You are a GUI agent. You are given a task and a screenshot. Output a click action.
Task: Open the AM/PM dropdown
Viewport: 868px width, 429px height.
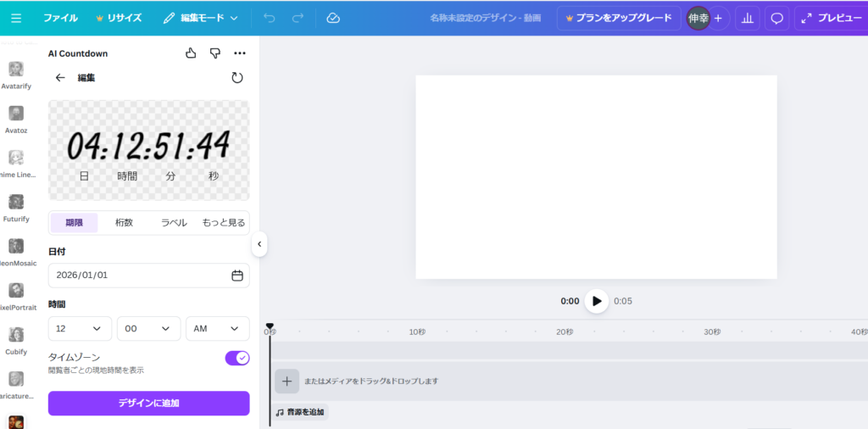click(x=217, y=328)
